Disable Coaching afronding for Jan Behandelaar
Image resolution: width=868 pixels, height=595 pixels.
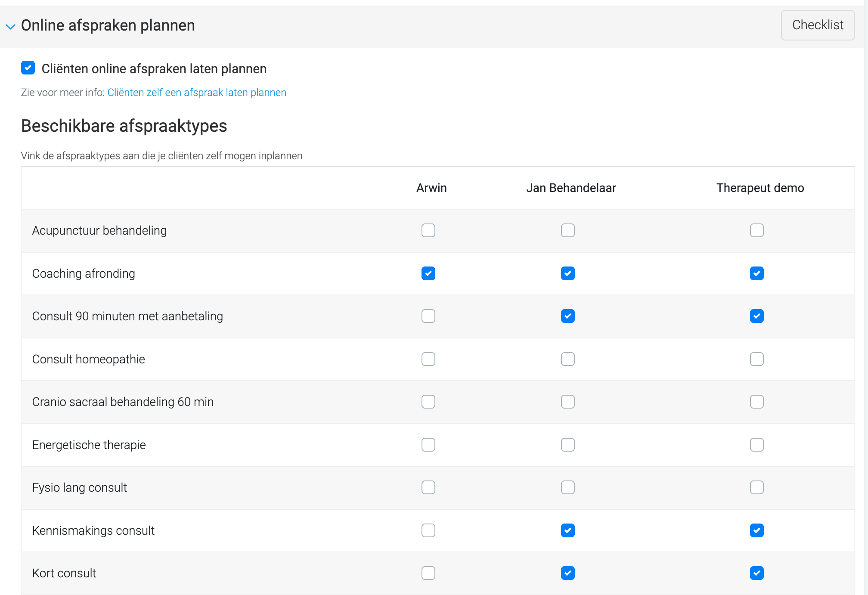567,273
